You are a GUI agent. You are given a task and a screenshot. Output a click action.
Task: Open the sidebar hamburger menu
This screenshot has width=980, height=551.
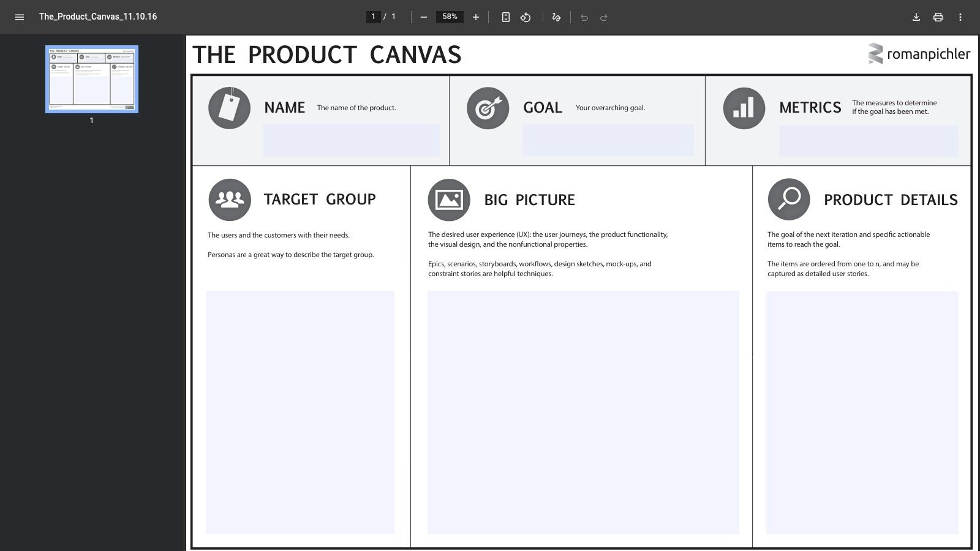pos(19,17)
